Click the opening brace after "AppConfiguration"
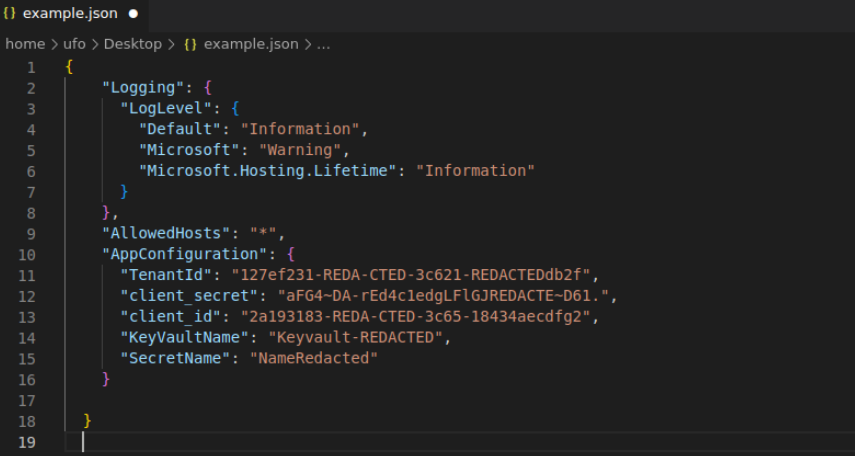Screen dimensions: 855x456 (x=291, y=255)
